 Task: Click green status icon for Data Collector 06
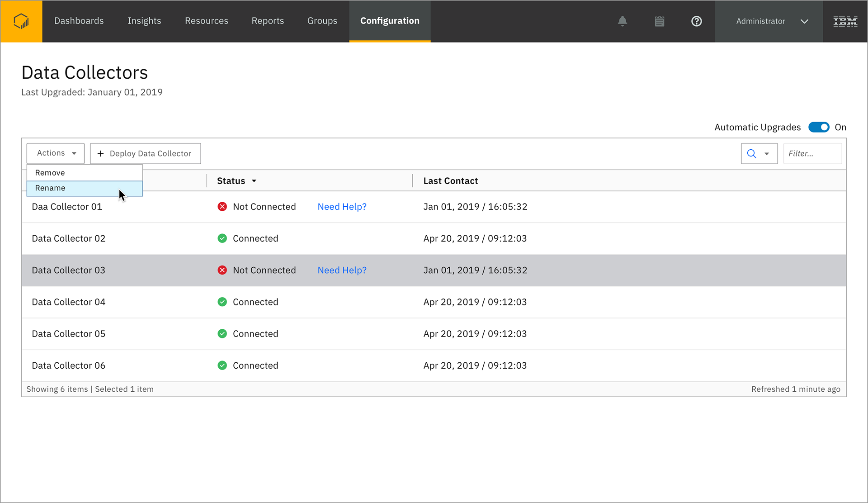(222, 365)
